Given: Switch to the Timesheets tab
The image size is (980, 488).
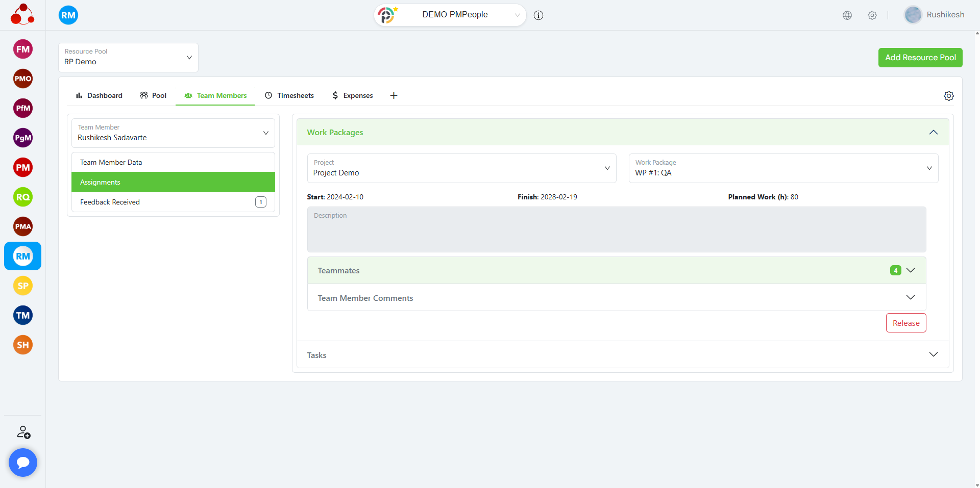Looking at the screenshot, I should 289,95.
